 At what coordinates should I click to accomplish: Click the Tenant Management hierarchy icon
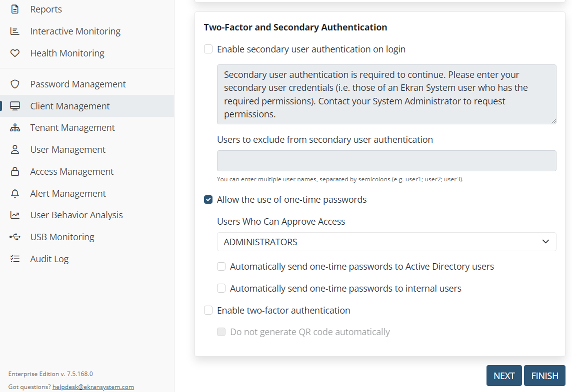(x=15, y=128)
